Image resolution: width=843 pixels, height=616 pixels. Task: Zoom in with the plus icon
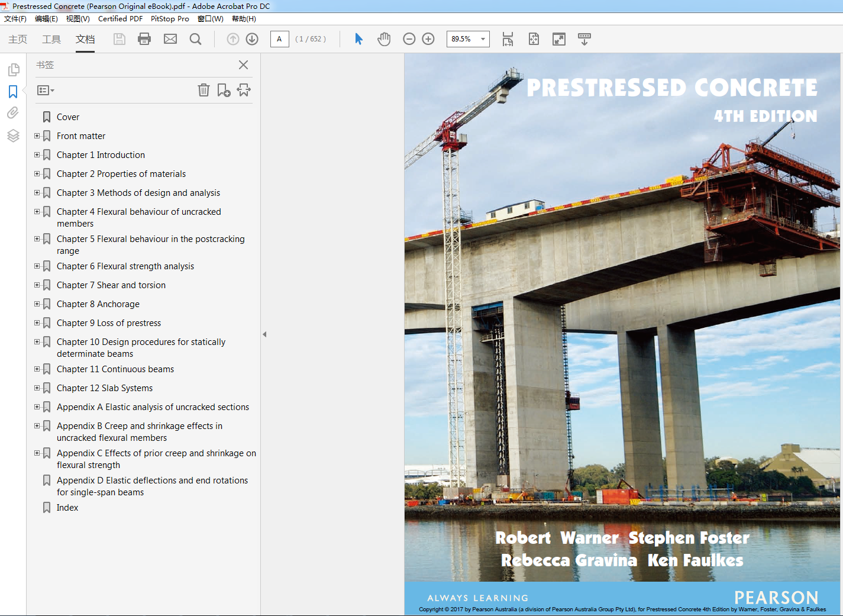click(428, 39)
